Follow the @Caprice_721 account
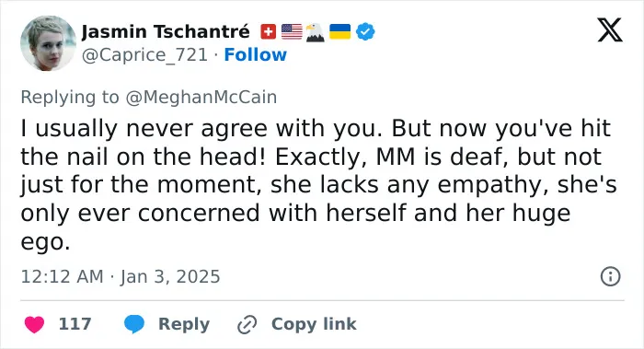 [x=256, y=54]
